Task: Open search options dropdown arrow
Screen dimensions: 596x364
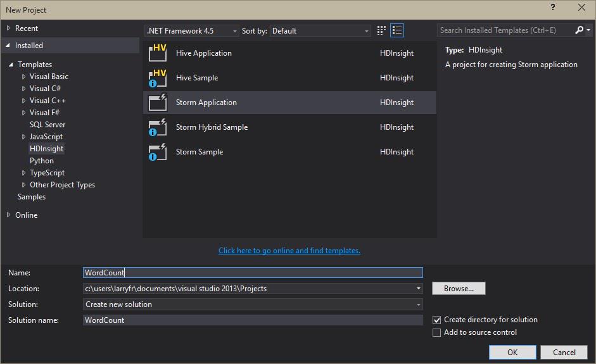Action: pos(588,30)
